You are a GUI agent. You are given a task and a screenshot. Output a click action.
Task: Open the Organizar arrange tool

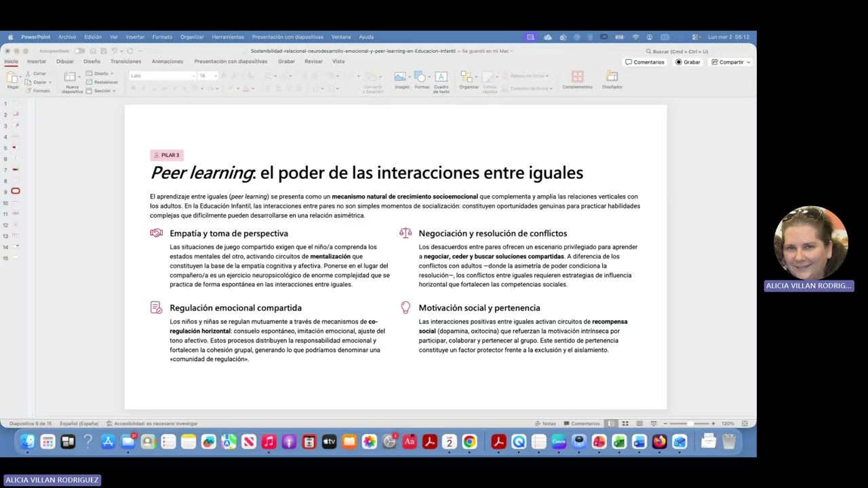469,81
